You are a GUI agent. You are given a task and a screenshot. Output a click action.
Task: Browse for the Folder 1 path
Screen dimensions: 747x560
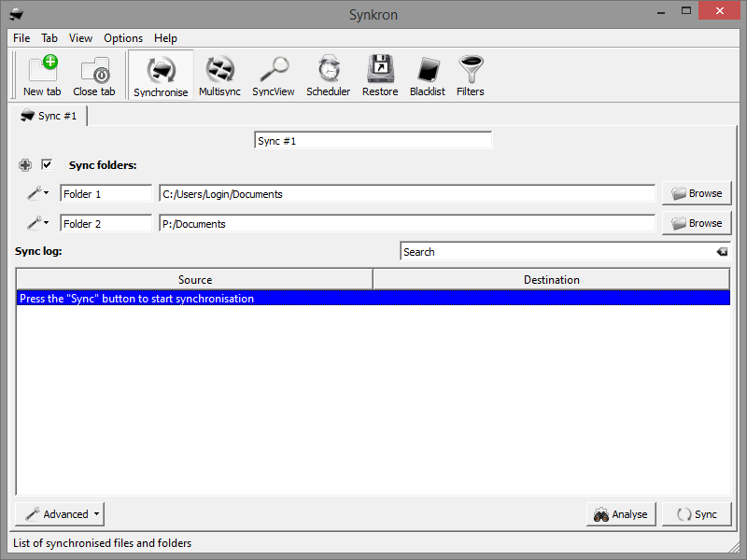[x=697, y=193]
